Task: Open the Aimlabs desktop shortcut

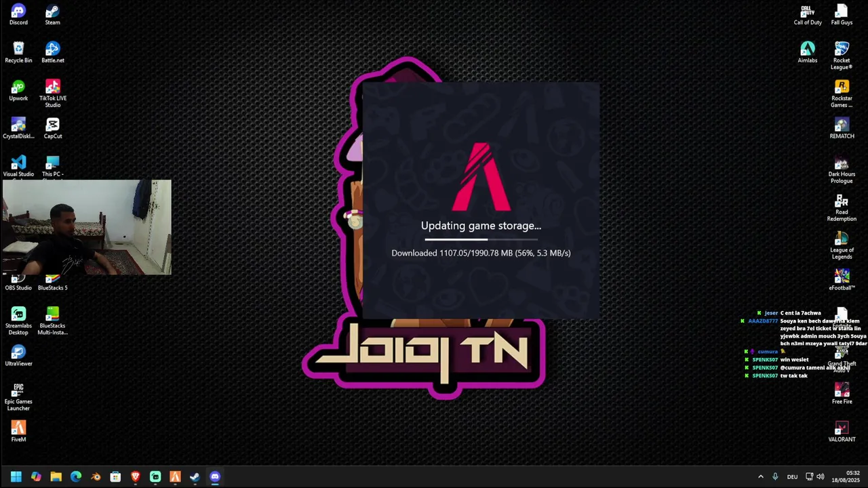Action: pos(808,53)
